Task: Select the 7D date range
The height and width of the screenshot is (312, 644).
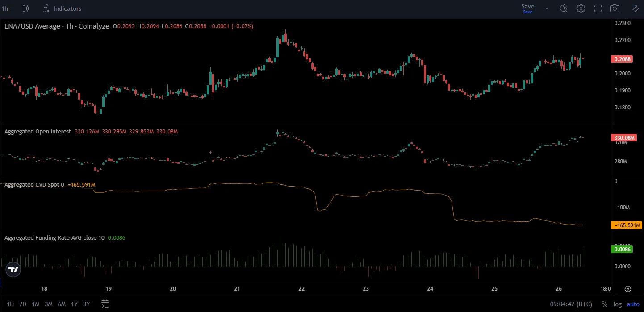Action: pyautogui.click(x=23, y=304)
